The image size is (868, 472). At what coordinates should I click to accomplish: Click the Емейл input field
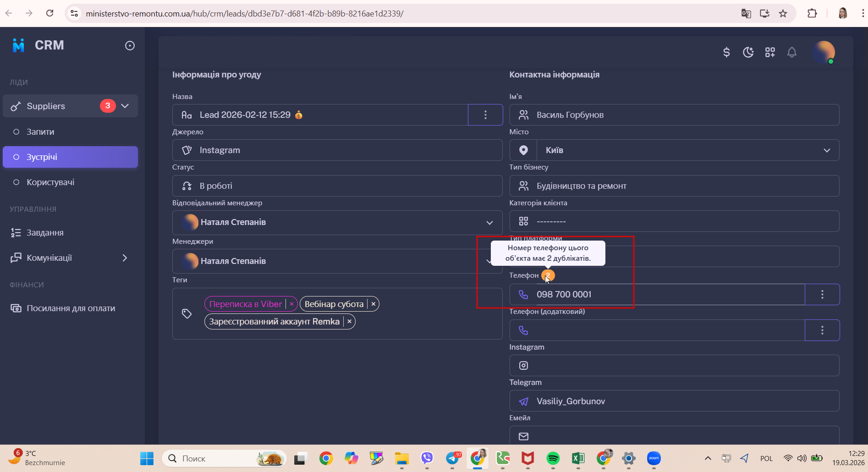click(x=674, y=435)
